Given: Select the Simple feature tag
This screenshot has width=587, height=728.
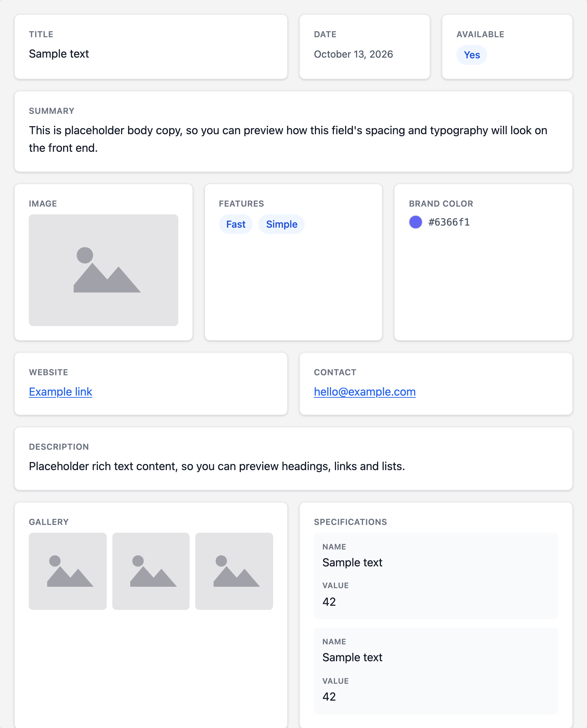Looking at the screenshot, I should point(282,224).
